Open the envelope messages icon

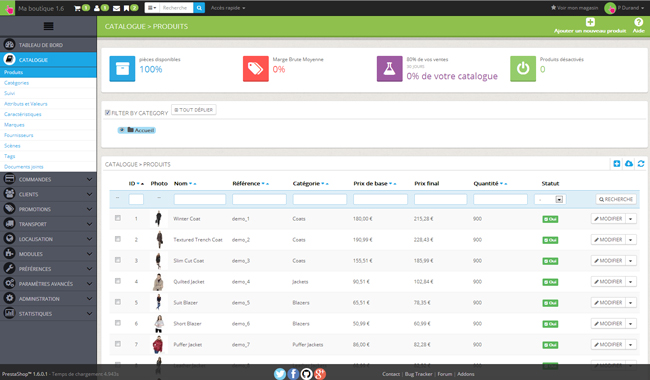click(x=116, y=8)
